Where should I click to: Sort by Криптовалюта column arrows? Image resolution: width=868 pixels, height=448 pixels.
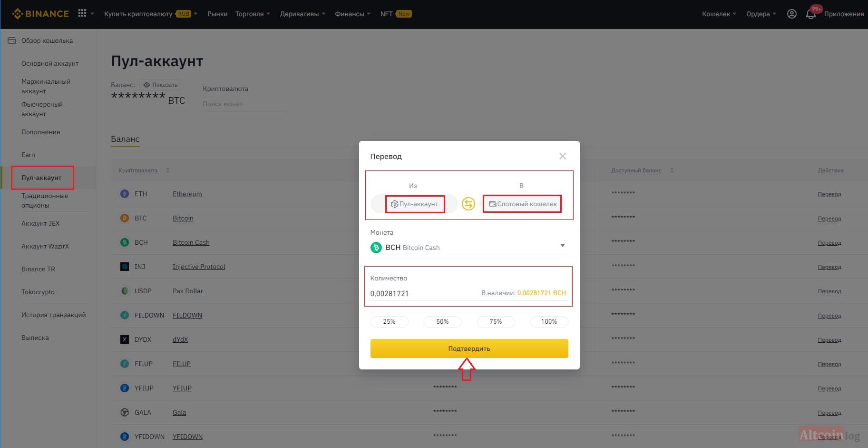(x=168, y=170)
